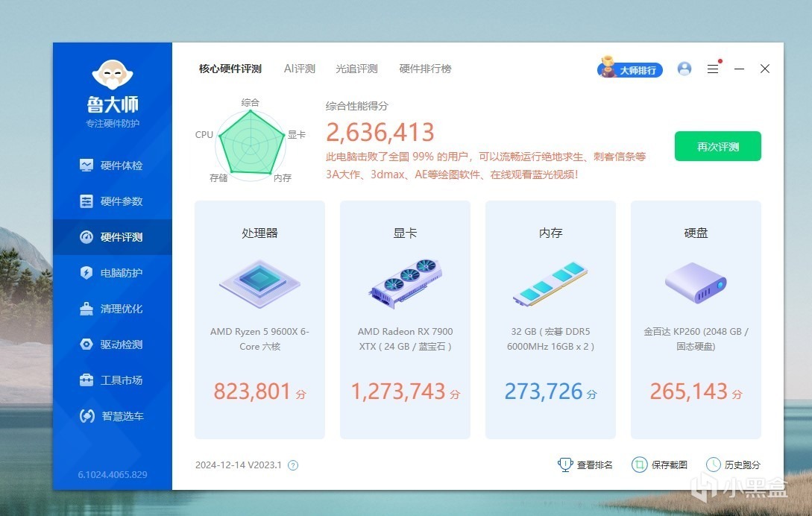Click the memory stick illustration
The height and width of the screenshot is (516, 812).
point(550,284)
